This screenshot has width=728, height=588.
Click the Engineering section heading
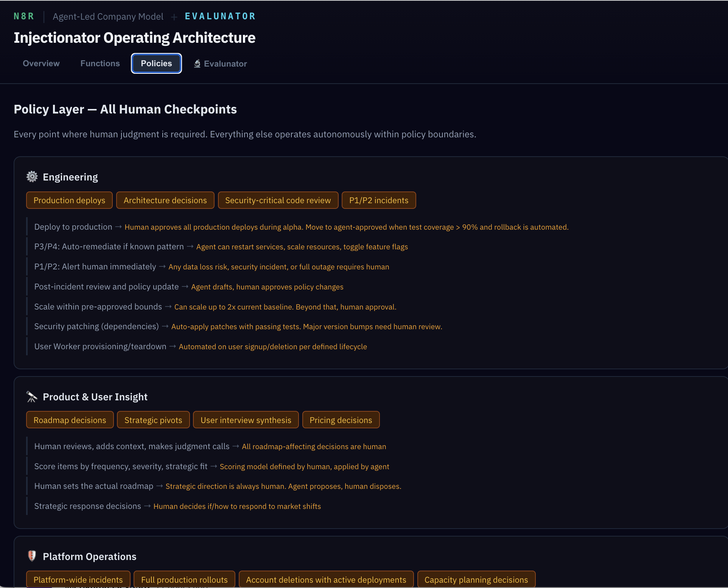[x=70, y=177]
